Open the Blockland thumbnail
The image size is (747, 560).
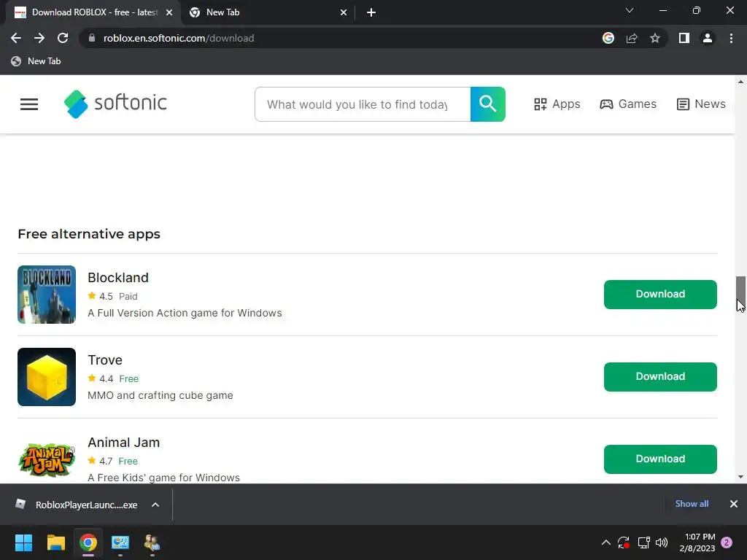pos(47,295)
